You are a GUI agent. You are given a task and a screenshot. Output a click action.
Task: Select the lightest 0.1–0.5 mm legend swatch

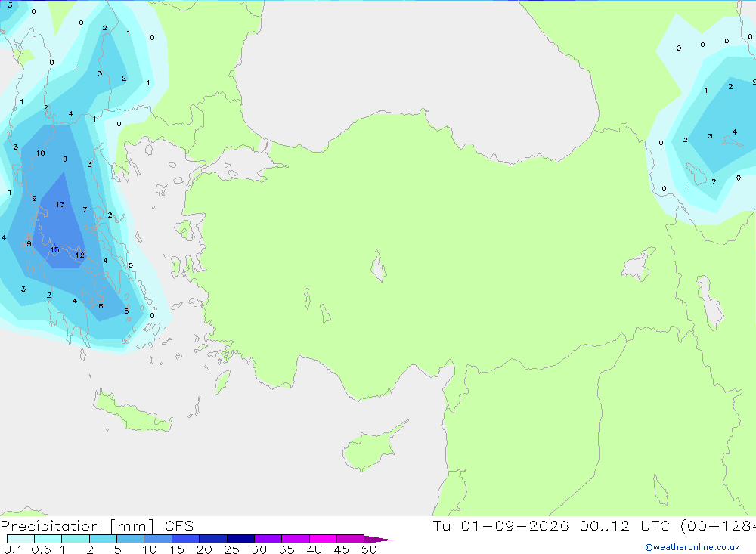pos(20,539)
